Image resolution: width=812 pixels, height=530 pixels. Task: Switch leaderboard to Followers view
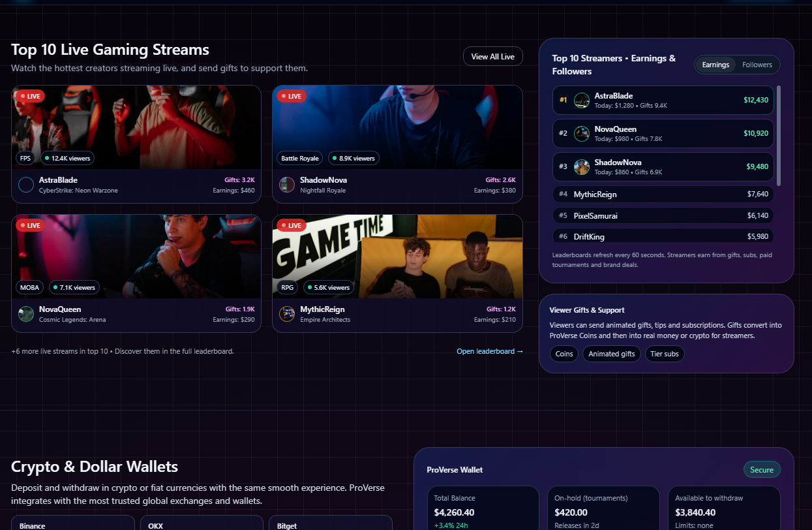(x=757, y=65)
